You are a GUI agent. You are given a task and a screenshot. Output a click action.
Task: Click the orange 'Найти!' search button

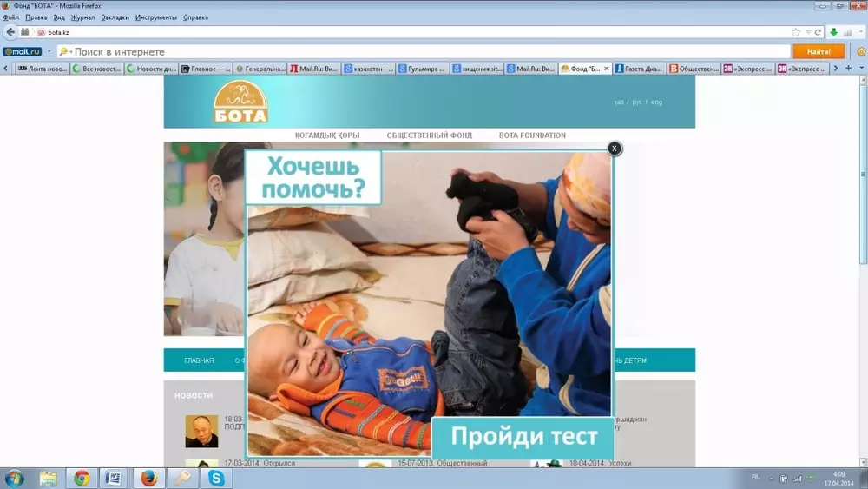point(818,51)
